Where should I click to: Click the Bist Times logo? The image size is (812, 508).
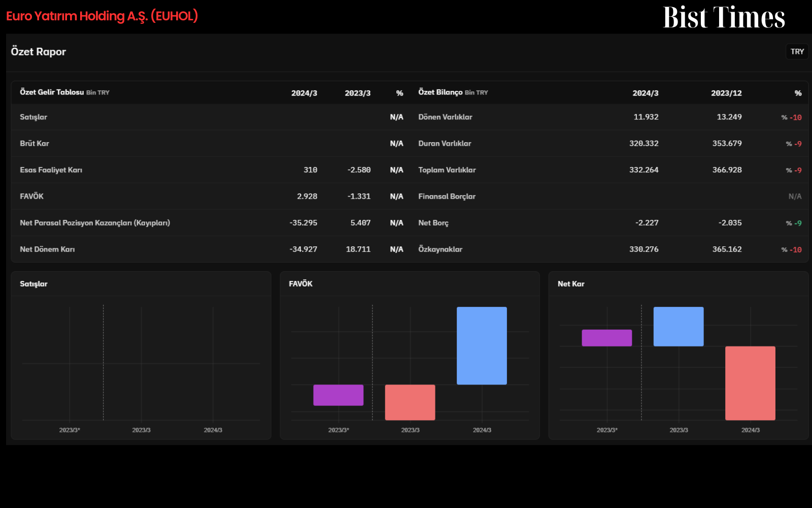coord(724,17)
